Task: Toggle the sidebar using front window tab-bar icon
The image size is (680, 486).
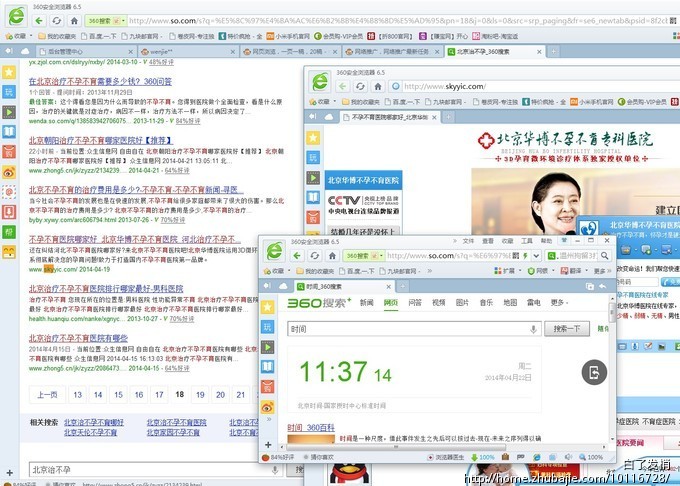Action: (x=268, y=286)
